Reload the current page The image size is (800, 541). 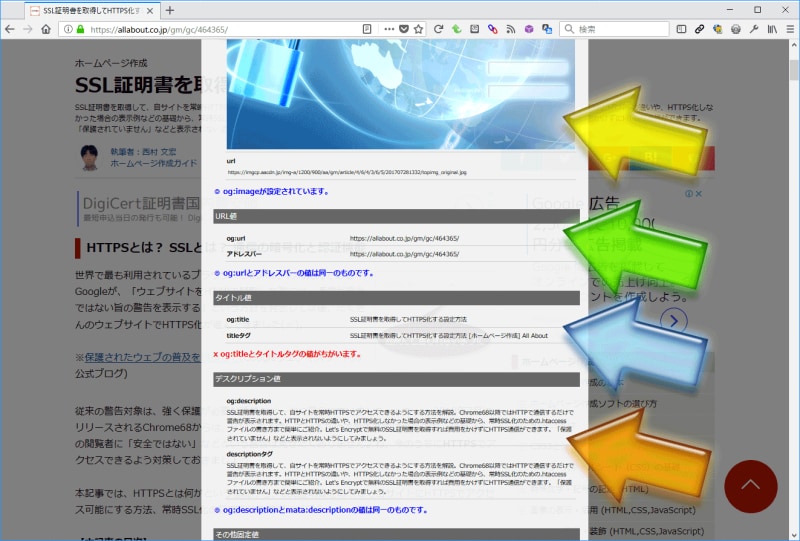[438, 29]
